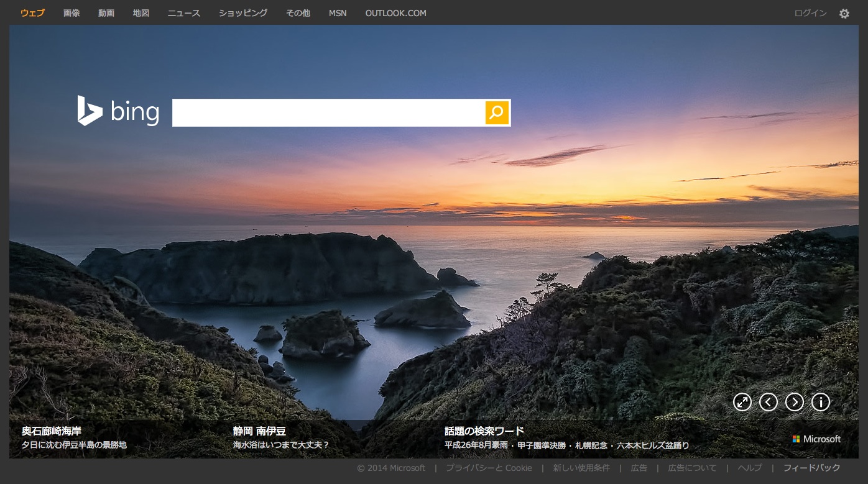Select the 動画 tab
This screenshot has width=868, height=484.
pyautogui.click(x=106, y=13)
